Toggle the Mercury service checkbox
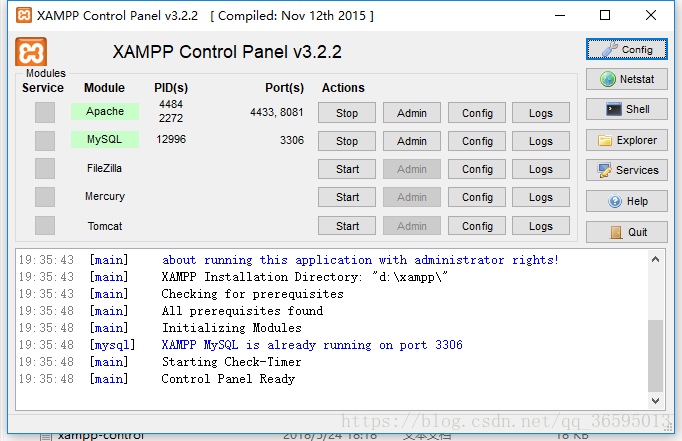The width and height of the screenshot is (682, 441). (45, 197)
